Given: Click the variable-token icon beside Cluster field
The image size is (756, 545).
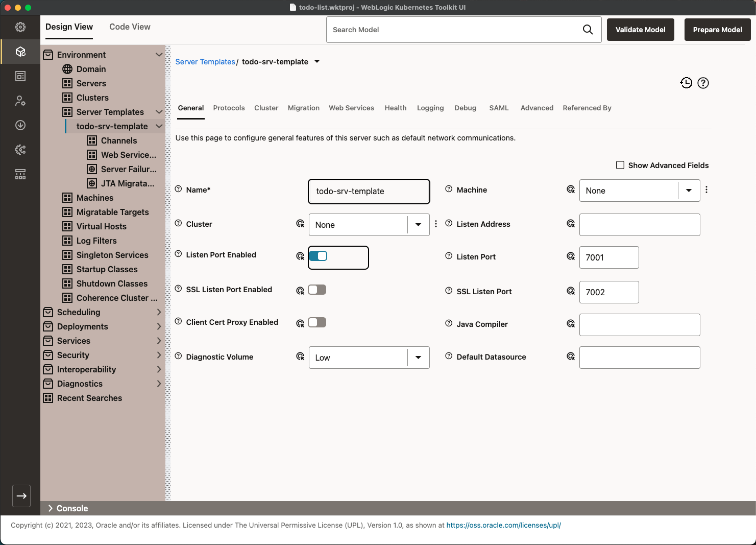Looking at the screenshot, I should (x=300, y=224).
